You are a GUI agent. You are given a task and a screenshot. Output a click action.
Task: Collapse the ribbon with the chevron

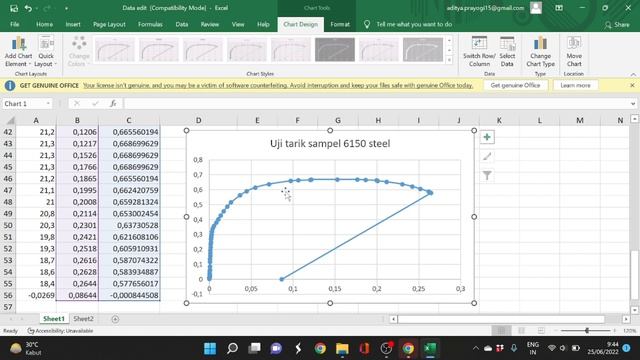point(633,74)
